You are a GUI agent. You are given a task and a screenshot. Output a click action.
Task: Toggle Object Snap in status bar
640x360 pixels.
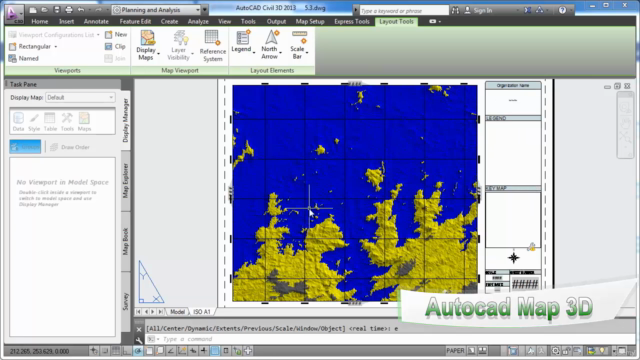pyautogui.click(x=149, y=351)
